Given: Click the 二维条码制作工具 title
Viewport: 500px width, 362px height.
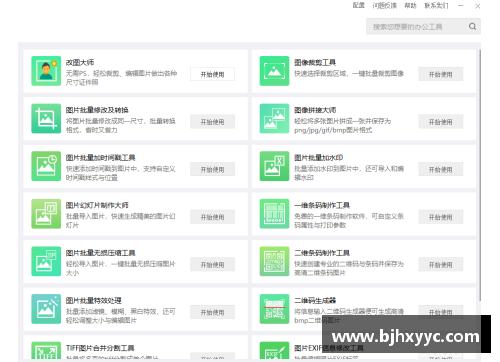Looking at the screenshot, I should coord(322,253).
